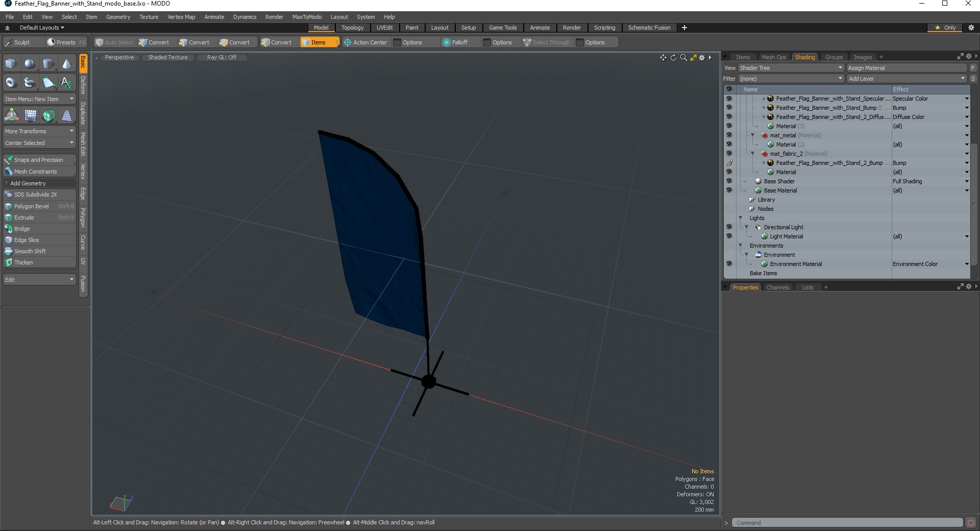Click the Command input field
Image resolution: width=980 pixels, height=531 pixels.
click(x=847, y=523)
